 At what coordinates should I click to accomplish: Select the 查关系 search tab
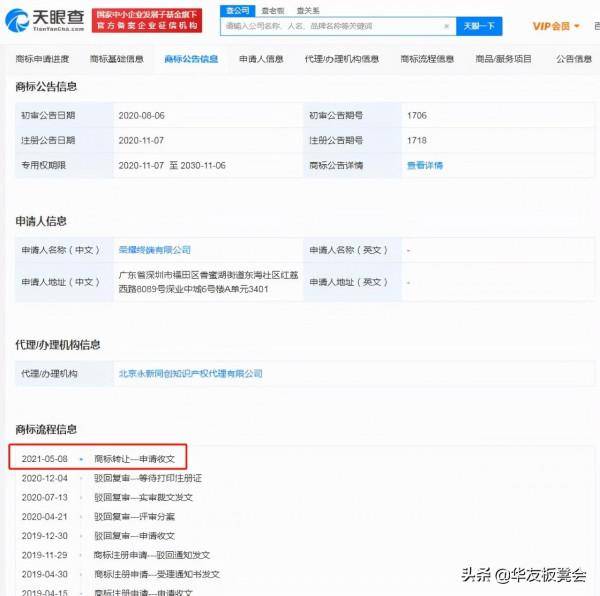pos(308,11)
